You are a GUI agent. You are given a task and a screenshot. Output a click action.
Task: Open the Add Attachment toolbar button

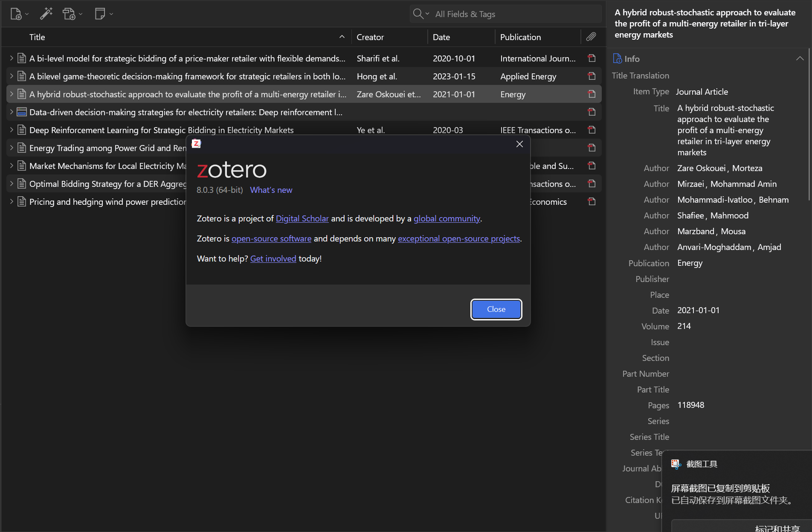(72, 14)
